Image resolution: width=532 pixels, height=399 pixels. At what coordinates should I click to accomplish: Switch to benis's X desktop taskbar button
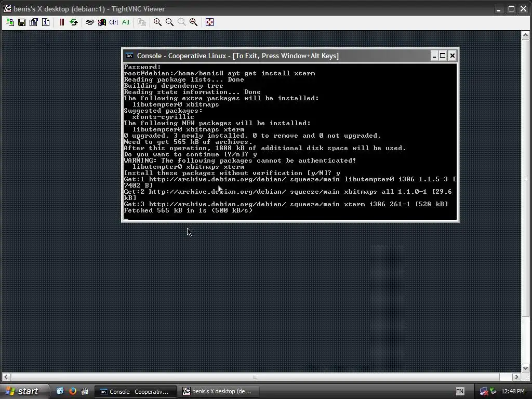(218, 392)
